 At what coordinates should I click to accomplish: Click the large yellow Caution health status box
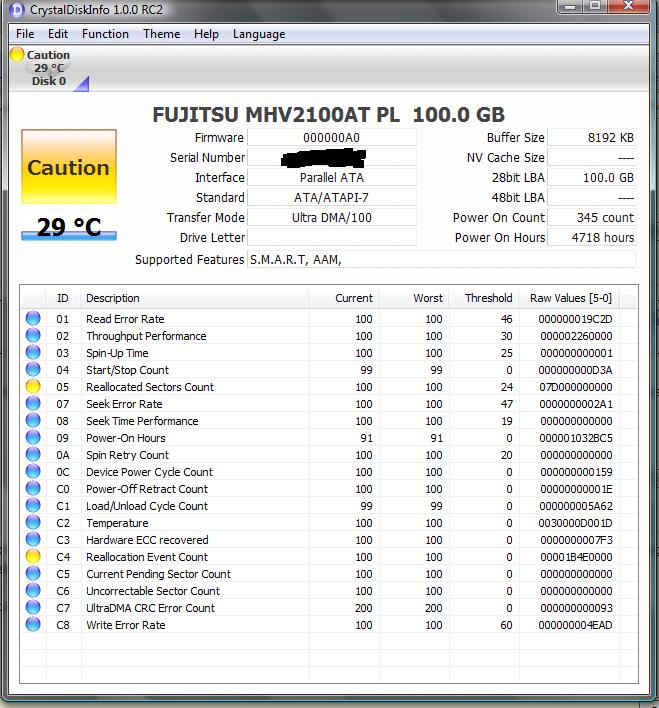pos(69,167)
